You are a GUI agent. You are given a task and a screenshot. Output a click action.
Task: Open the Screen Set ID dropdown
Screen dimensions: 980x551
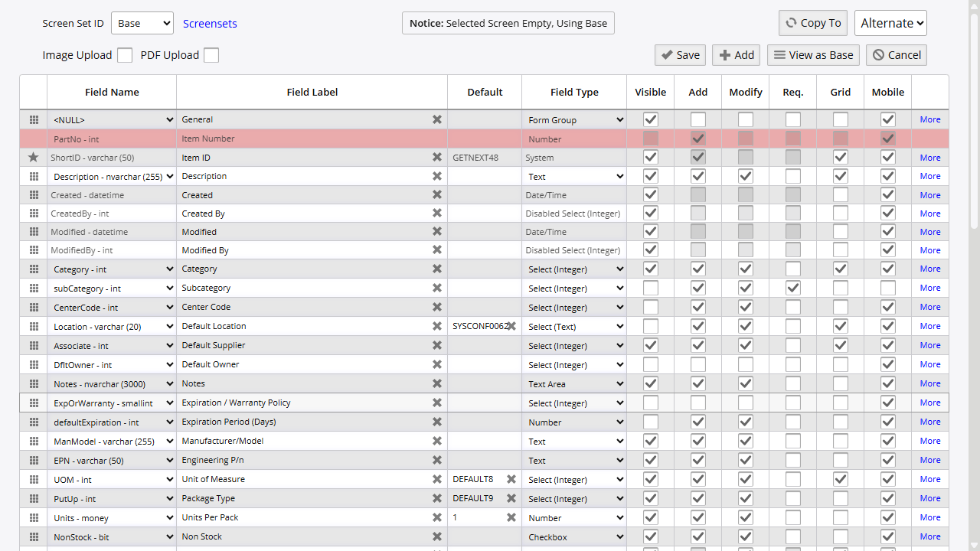click(x=142, y=24)
